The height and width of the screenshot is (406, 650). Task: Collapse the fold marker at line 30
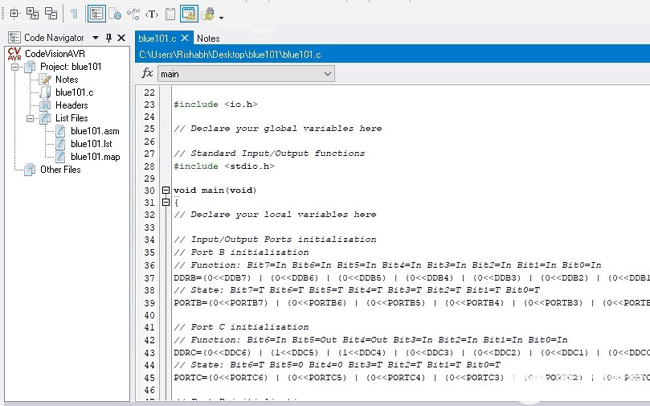click(x=166, y=190)
